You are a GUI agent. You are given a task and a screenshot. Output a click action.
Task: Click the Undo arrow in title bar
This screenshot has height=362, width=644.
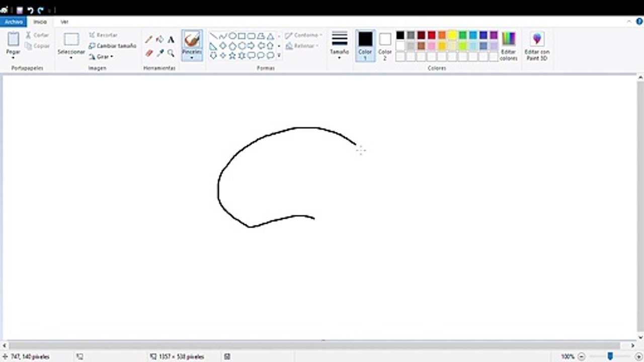click(30, 10)
